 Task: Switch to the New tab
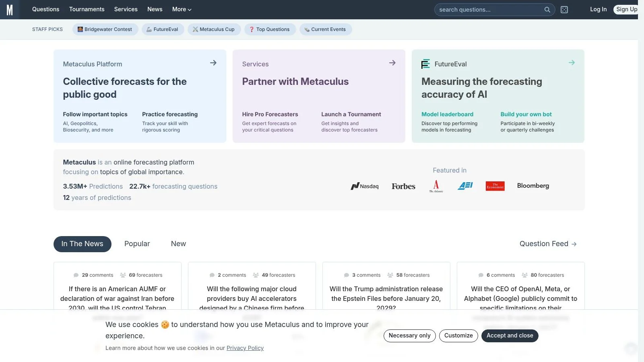point(178,244)
